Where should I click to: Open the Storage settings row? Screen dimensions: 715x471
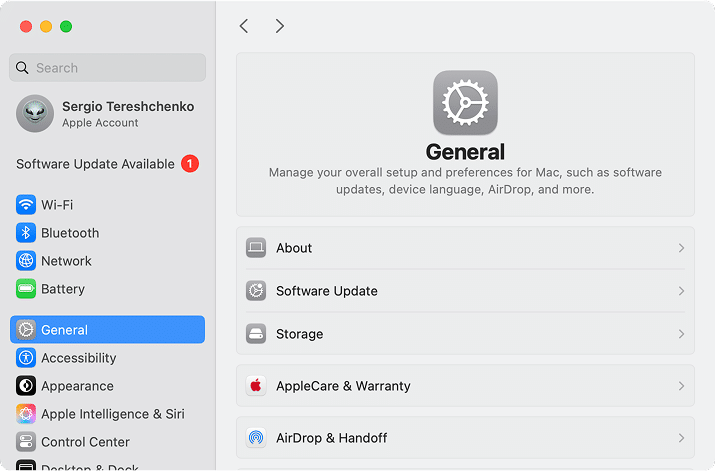point(465,334)
